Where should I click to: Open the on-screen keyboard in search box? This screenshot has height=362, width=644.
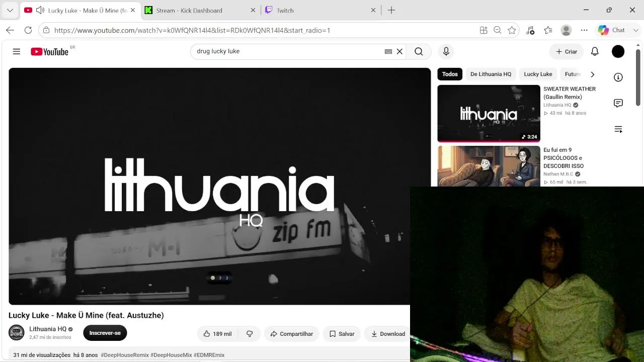388,51
